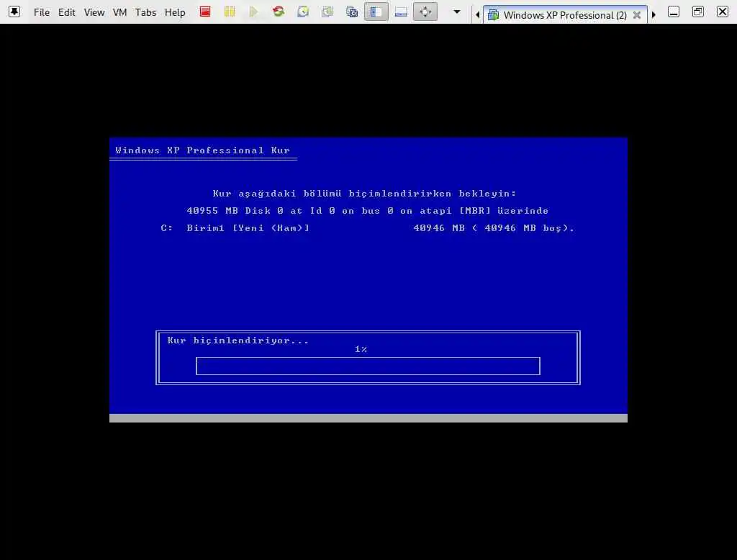
Task: Open the File menu
Action: tap(41, 12)
